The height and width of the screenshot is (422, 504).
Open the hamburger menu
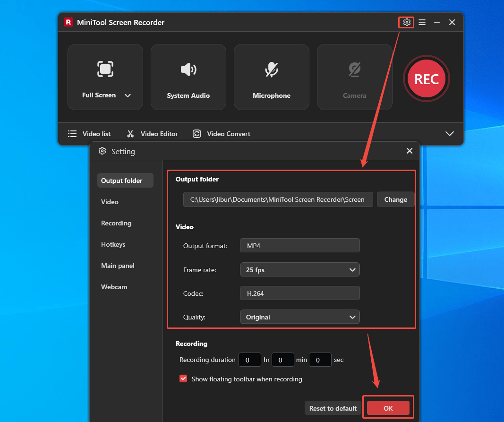click(422, 22)
